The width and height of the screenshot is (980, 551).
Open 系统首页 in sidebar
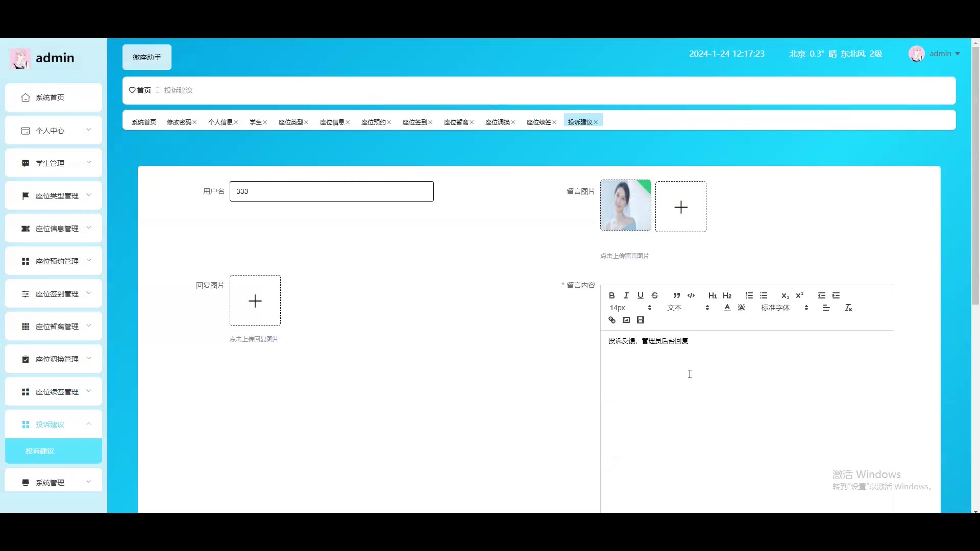coord(50,97)
